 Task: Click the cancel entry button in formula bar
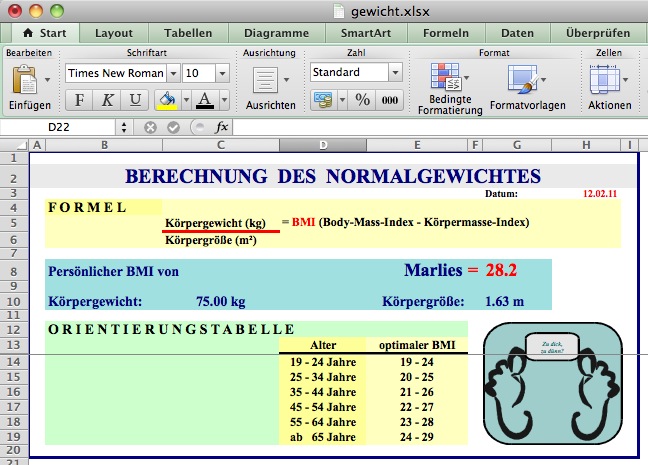(x=151, y=127)
